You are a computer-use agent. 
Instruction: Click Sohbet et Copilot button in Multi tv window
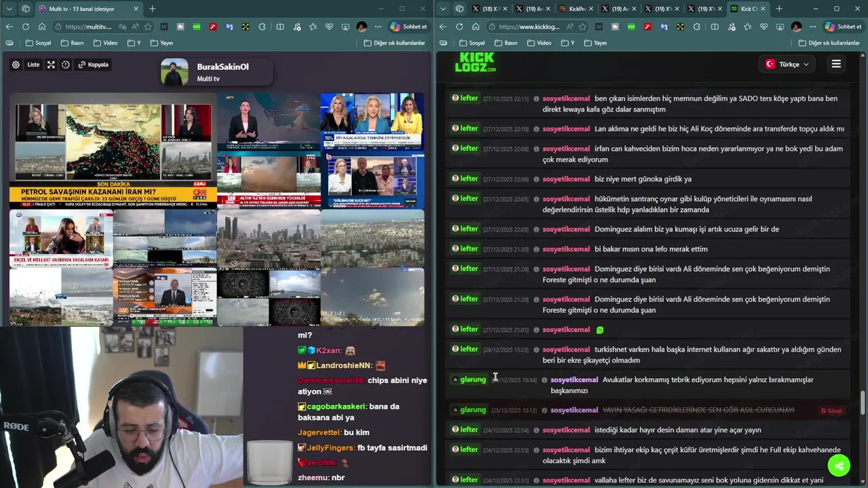pyautogui.click(x=409, y=26)
